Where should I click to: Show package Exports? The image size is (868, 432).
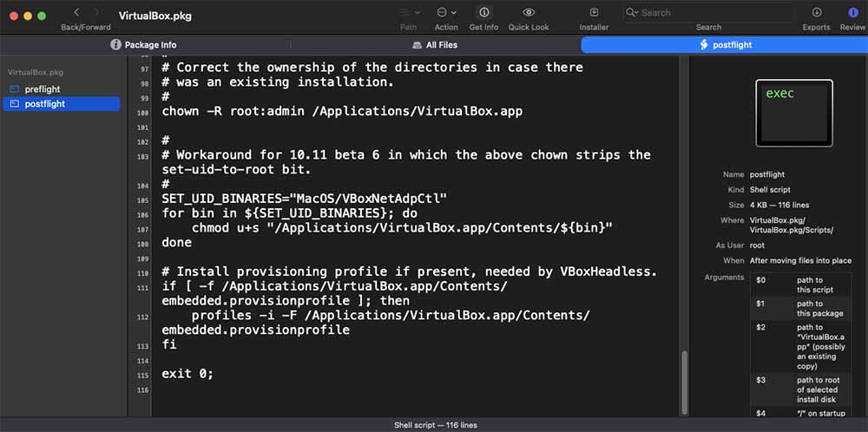point(816,12)
